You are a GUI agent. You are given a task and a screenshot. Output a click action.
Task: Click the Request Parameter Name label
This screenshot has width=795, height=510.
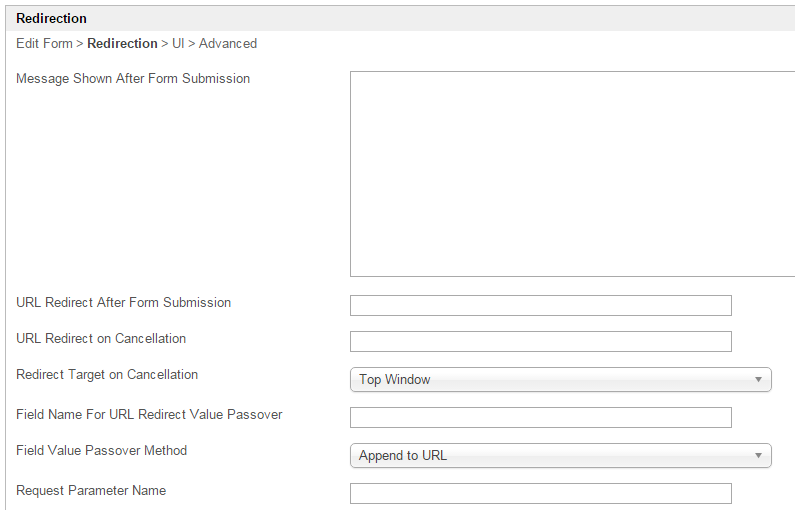click(x=91, y=490)
